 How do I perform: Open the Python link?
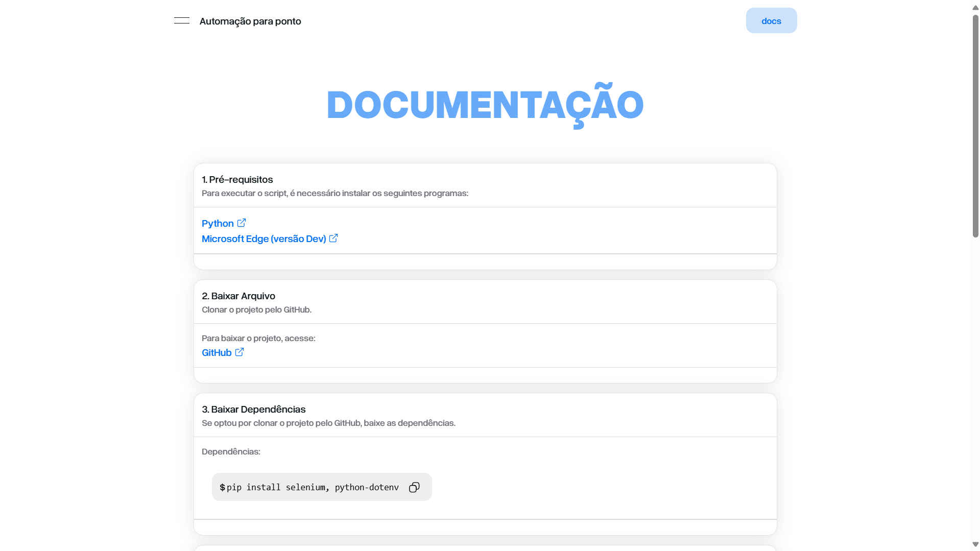point(218,223)
